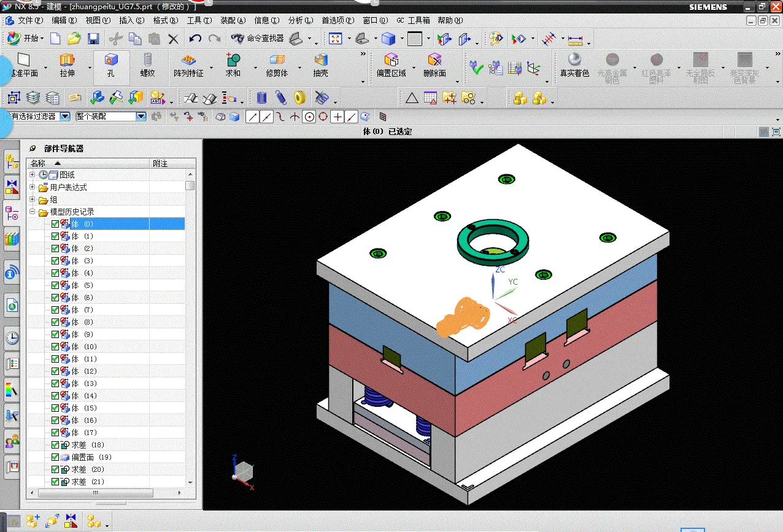Uncheck the checkbox for 体 (1)

(x=55, y=236)
